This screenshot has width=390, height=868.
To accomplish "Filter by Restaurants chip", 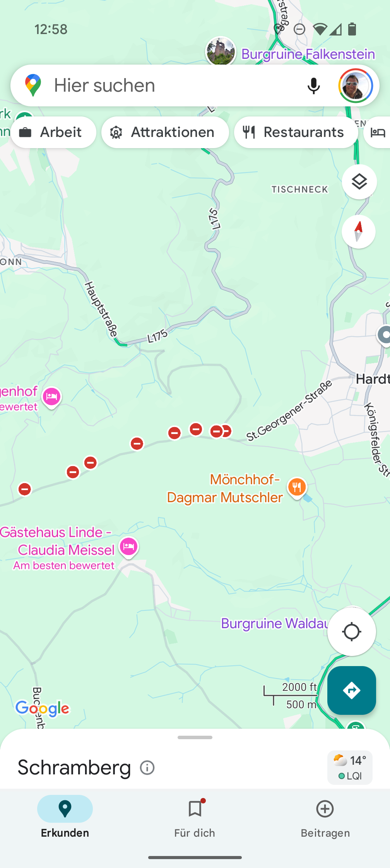I will (x=296, y=132).
